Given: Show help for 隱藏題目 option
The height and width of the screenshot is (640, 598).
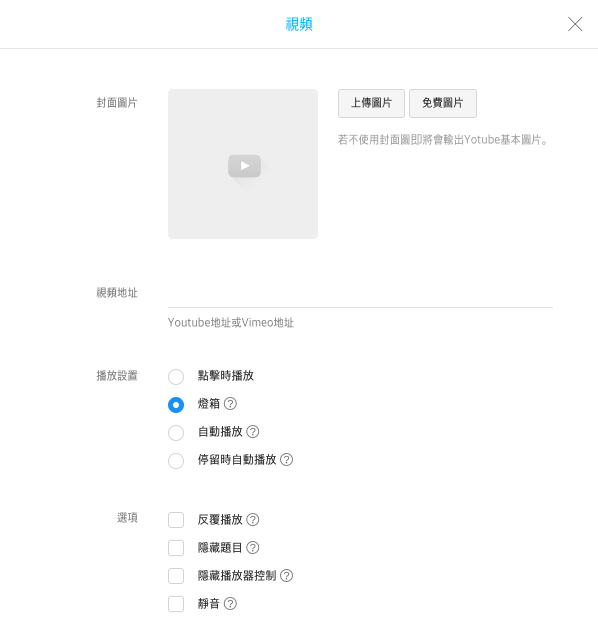Looking at the screenshot, I should (x=253, y=547).
